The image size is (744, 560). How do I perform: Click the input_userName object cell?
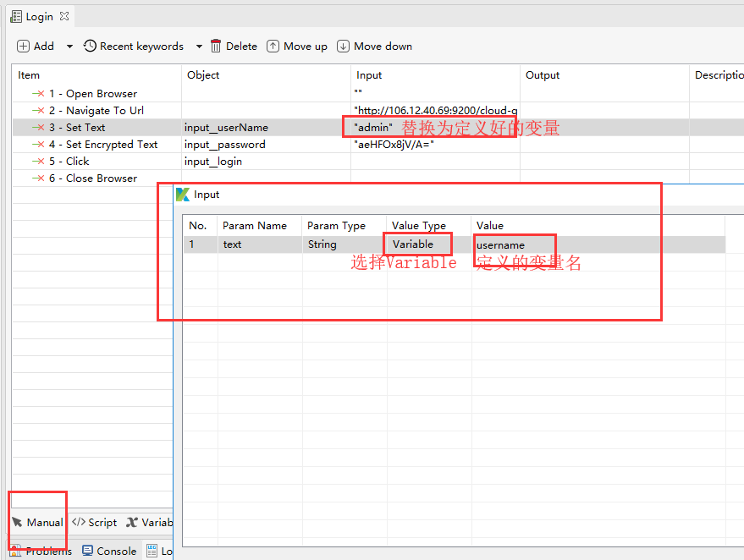point(266,128)
